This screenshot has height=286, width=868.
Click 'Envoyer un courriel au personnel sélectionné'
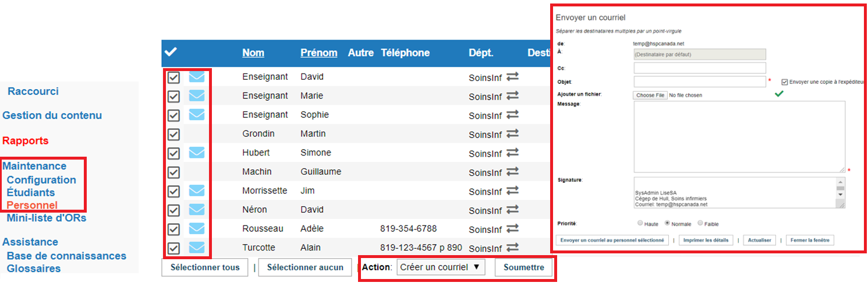pos(612,240)
